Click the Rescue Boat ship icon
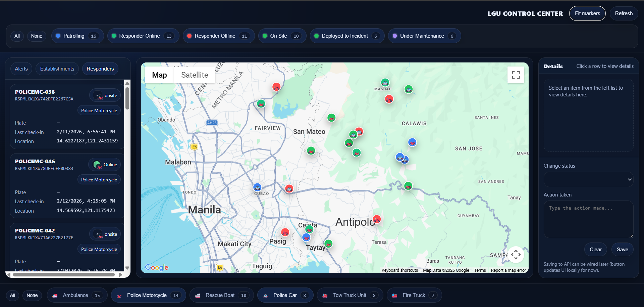The image size is (644, 307). (x=198, y=296)
